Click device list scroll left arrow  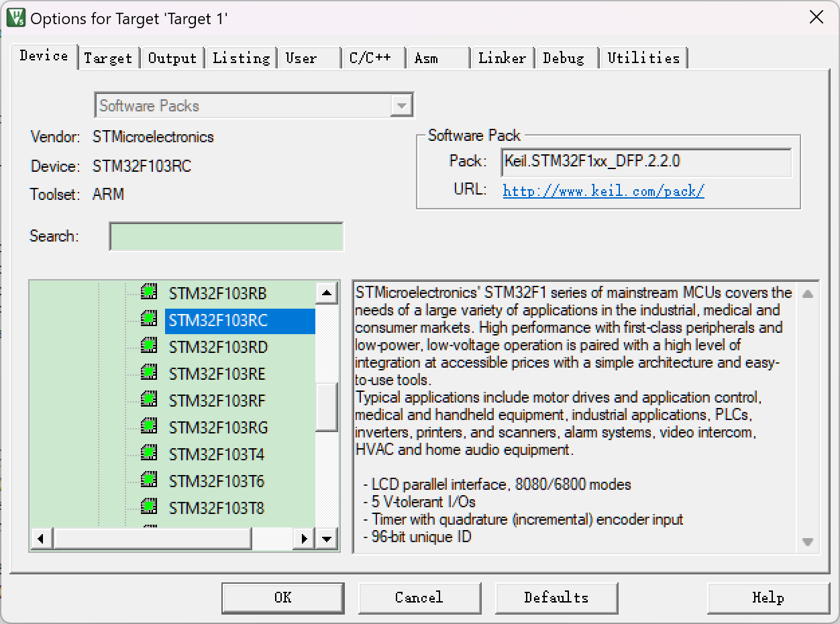pos(41,538)
